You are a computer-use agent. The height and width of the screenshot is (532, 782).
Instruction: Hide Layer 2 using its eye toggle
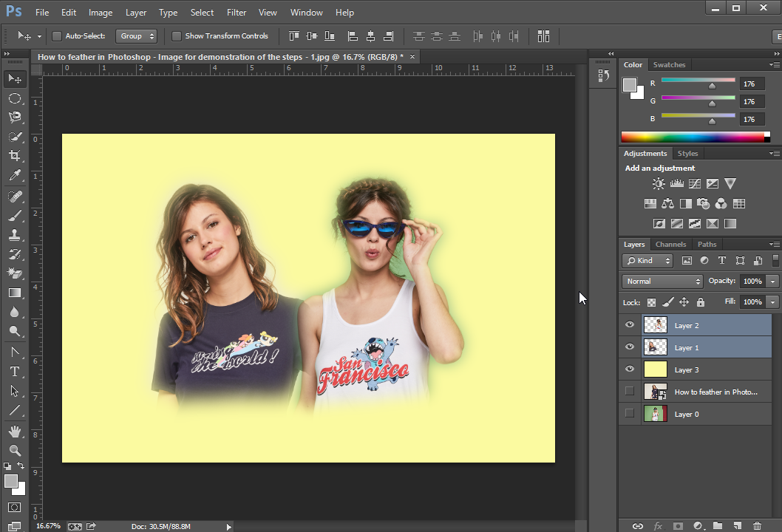629,324
